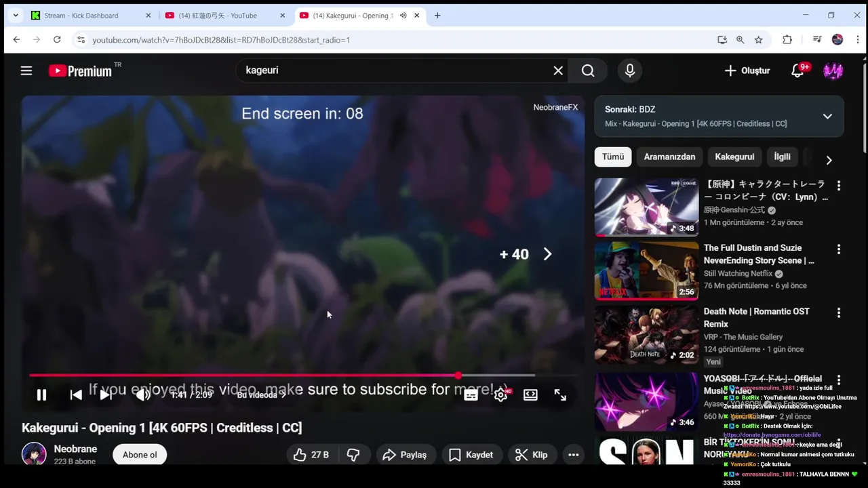This screenshot has height=488, width=868.
Task: Toggle theater mode in player
Action: (530, 394)
